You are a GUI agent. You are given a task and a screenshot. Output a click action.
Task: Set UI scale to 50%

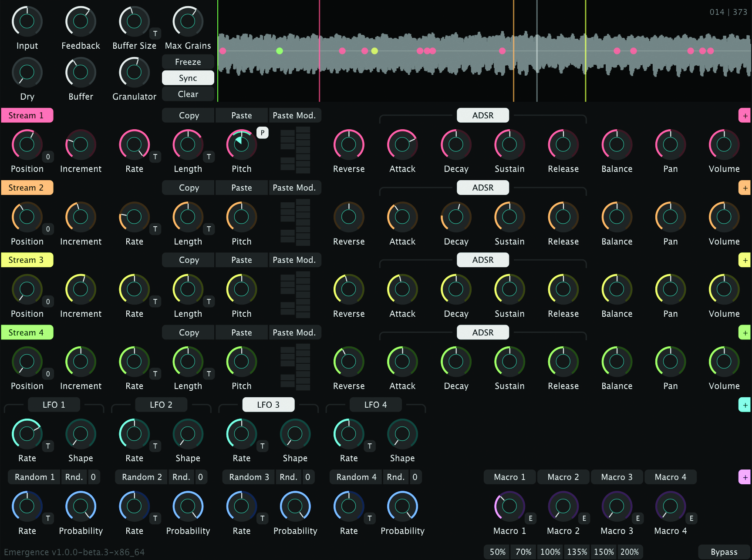pyautogui.click(x=498, y=552)
